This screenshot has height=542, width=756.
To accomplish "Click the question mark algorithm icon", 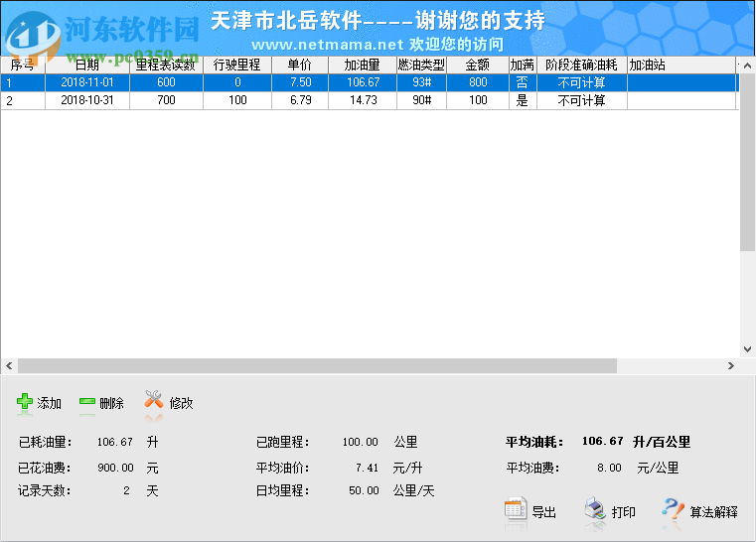I will click(673, 509).
